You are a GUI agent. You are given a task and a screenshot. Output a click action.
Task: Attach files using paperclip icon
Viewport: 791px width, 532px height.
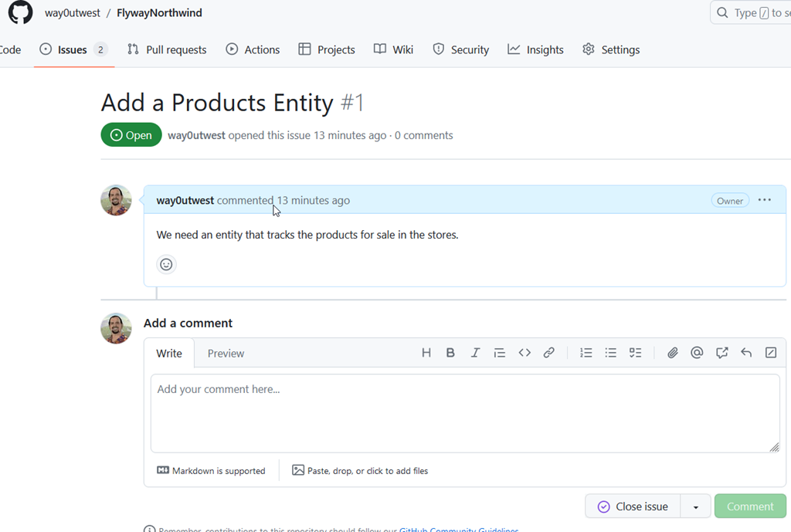(x=673, y=353)
